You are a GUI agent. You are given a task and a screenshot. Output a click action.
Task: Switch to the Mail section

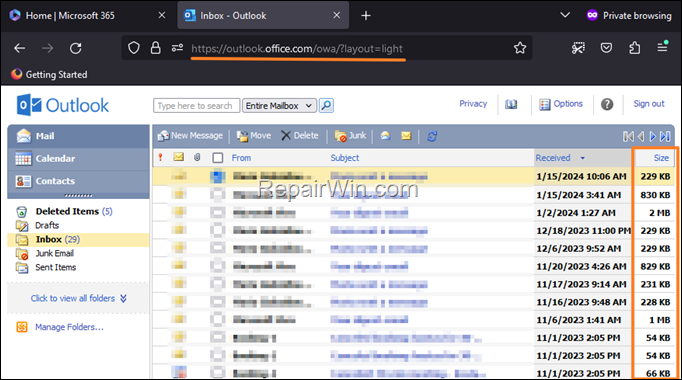pos(79,136)
